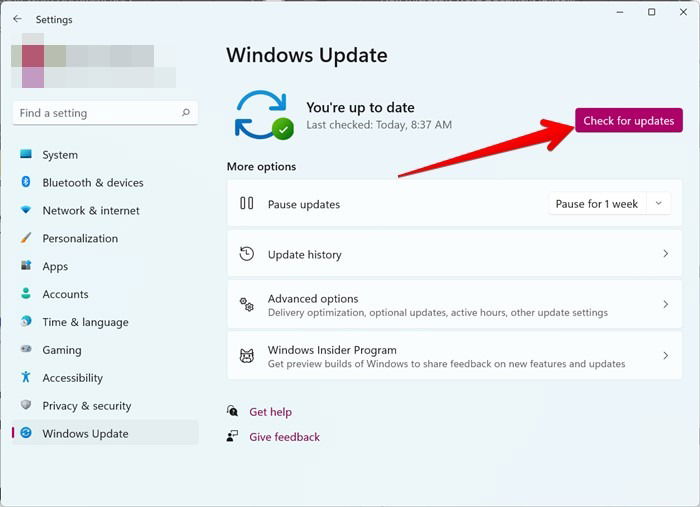Open Accessibility settings
Viewport: 700px width, 507px height.
105,378
